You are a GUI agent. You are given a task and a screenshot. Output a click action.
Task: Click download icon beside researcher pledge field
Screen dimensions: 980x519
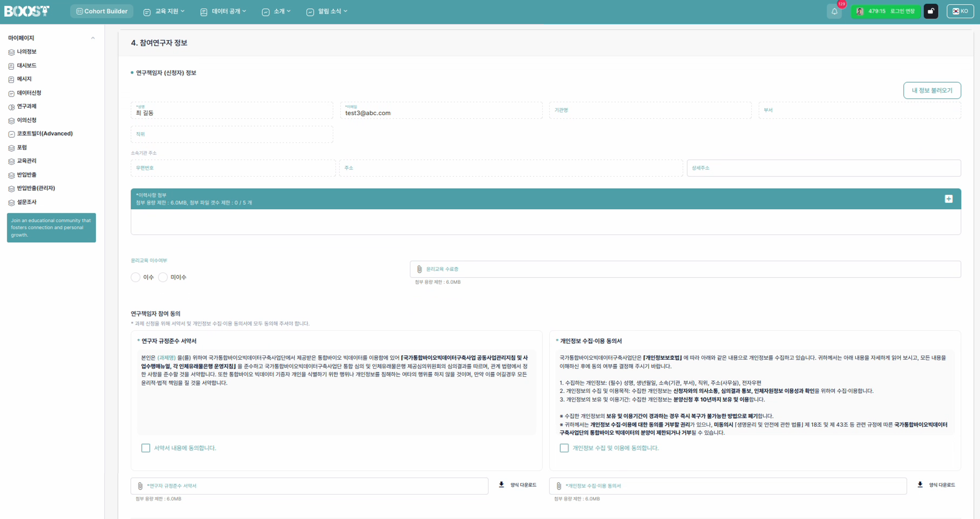coord(501,485)
